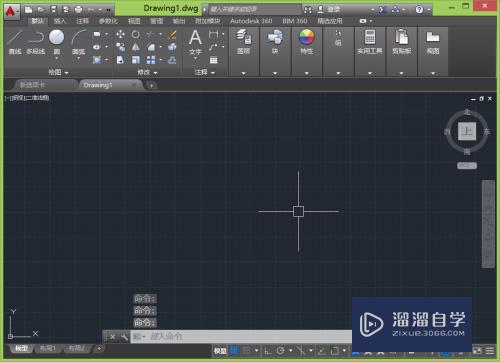Select the Rotate tool in modify panel

coord(135,34)
